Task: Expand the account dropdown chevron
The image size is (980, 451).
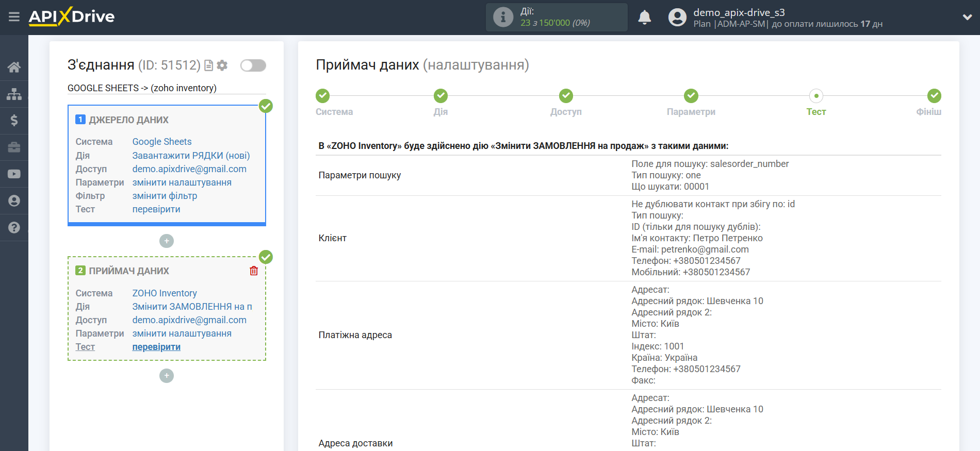Action: pyautogui.click(x=967, y=17)
